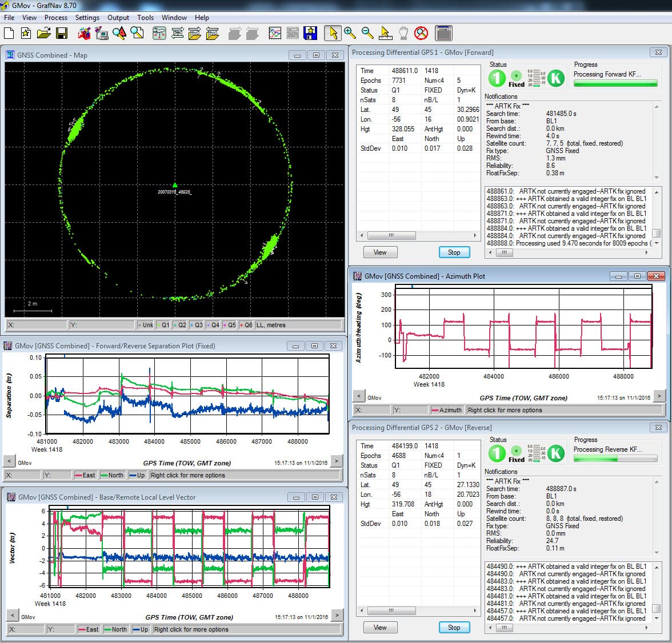Click green K indicator in Forward status
672x643 pixels.
coord(556,78)
